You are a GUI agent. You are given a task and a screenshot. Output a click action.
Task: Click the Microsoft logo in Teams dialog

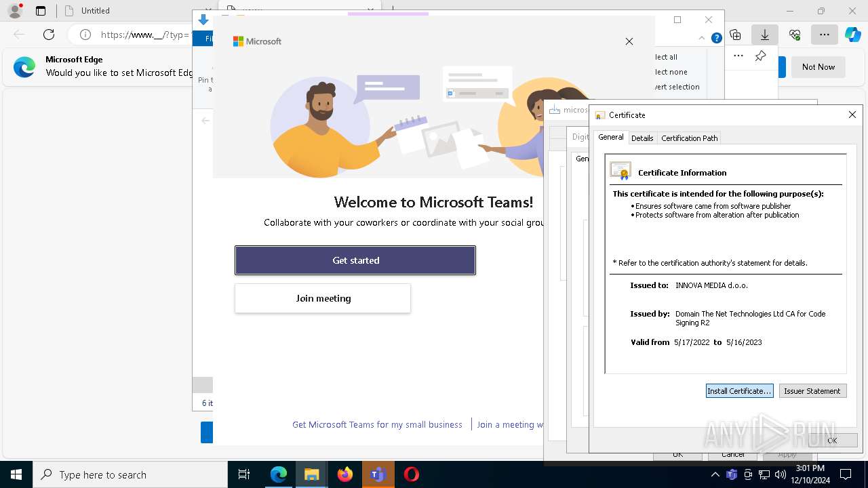pyautogui.click(x=257, y=41)
